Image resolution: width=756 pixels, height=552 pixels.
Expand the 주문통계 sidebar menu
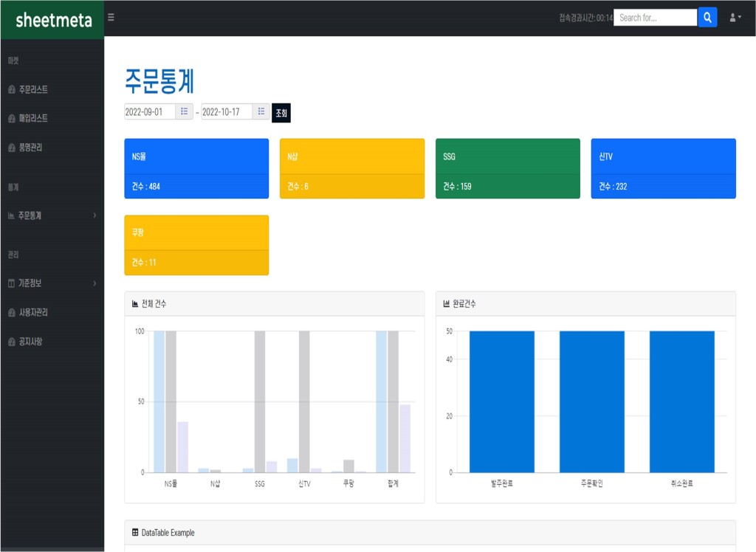52,215
